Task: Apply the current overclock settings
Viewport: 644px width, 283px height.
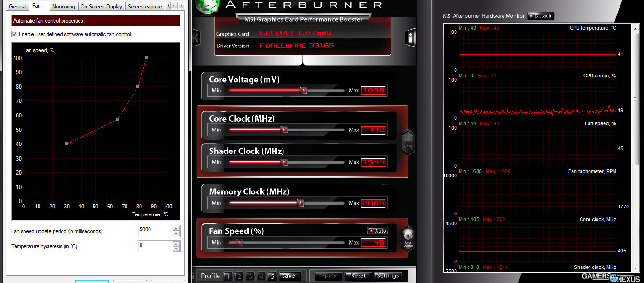Action: click(328, 276)
